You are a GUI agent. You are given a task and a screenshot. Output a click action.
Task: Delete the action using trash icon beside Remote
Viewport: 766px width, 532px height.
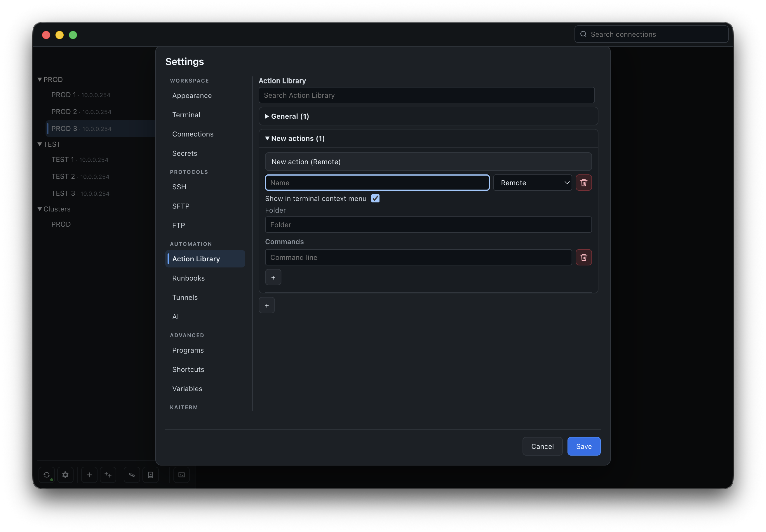click(584, 183)
